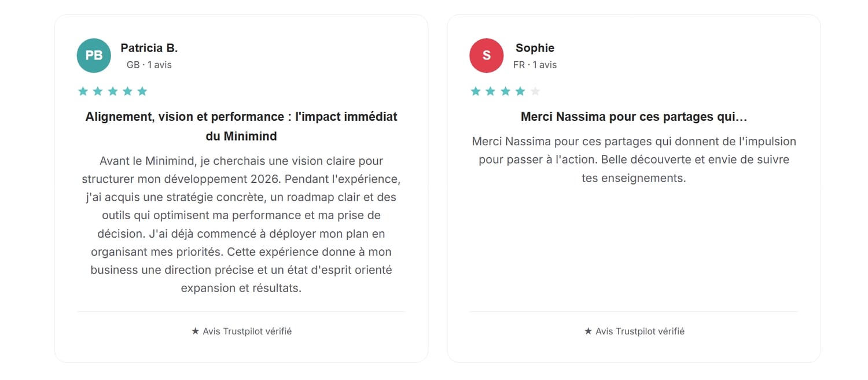
Task: Click "FR · 1 avis" under Sophie
Action: pyautogui.click(x=535, y=65)
